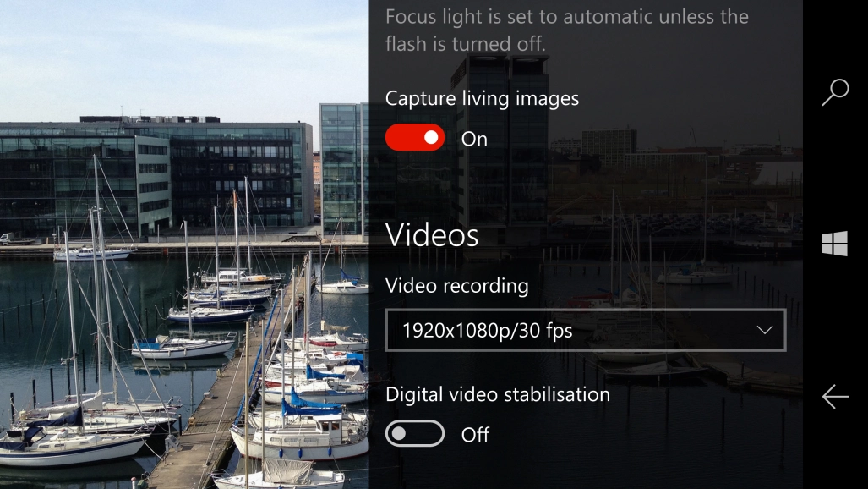868x489 pixels.
Task: Enable Digital video stabilisation switch
Action: coord(415,433)
